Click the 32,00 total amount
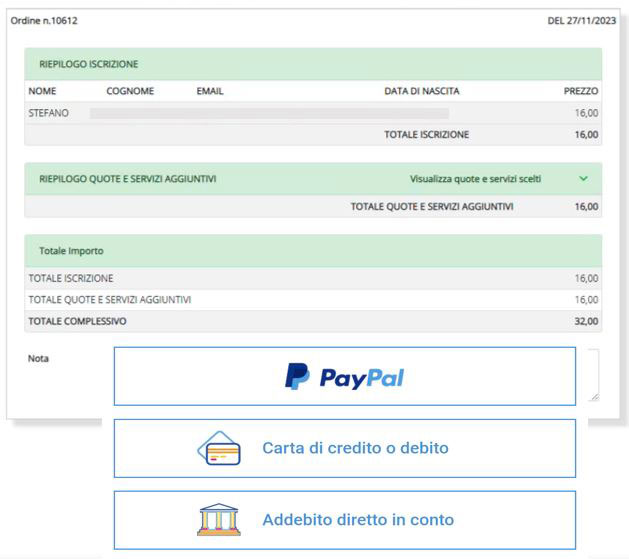629x559 pixels. [x=586, y=321]
